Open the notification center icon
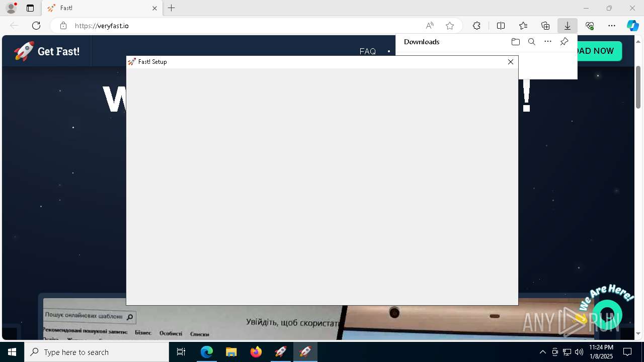Image resolution: width=644 pixels, height=362 pixels. [x=627, y=352]
